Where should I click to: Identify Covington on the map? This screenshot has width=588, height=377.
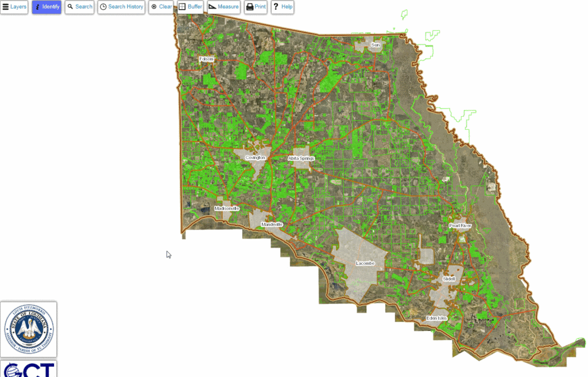pos(254,157)
